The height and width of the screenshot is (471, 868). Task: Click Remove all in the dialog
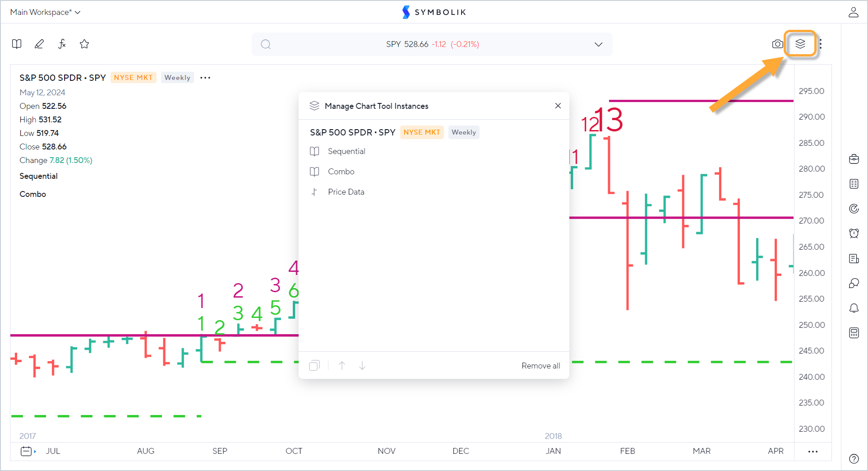(541, 366)
